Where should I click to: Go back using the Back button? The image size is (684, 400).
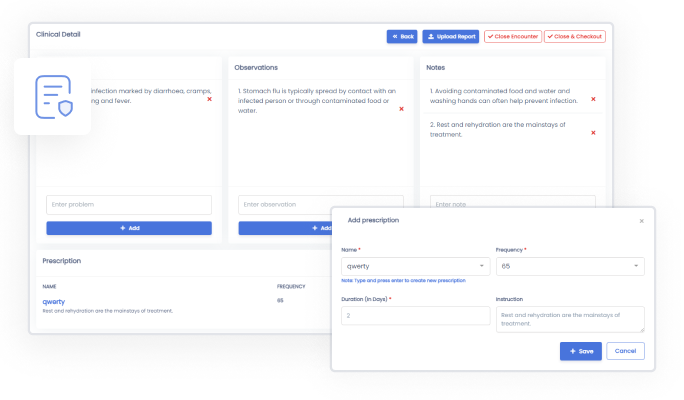coord(402,37)
